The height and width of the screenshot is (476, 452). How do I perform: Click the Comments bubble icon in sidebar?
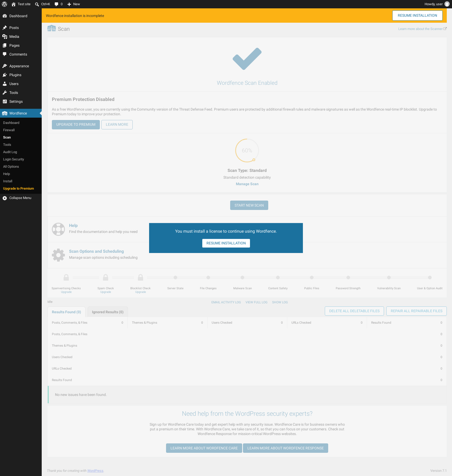(5, 54)
